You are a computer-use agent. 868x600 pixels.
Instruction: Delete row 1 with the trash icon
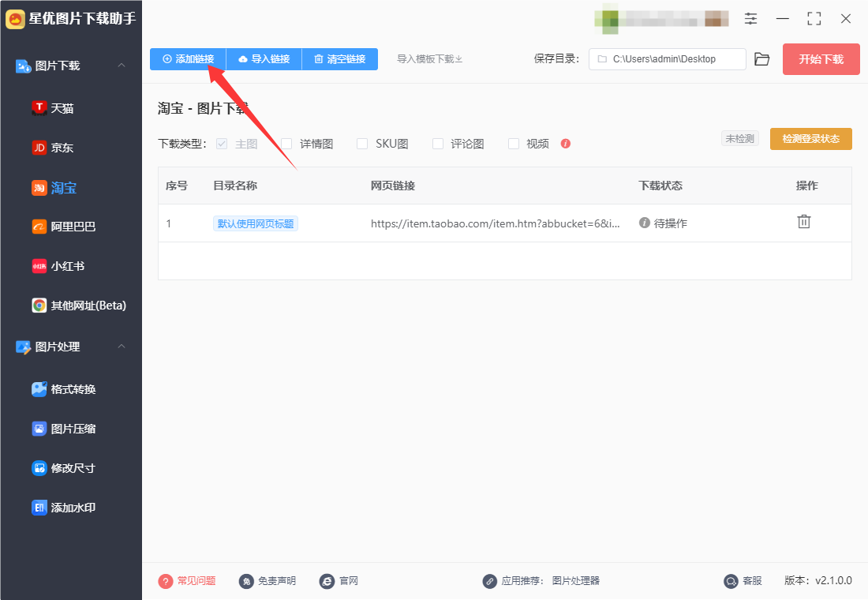(804, 222)
